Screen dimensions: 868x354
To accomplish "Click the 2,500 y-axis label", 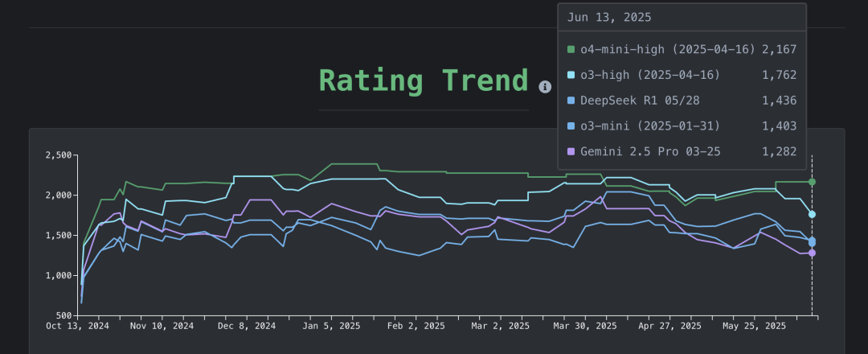I will click(59, 155).
